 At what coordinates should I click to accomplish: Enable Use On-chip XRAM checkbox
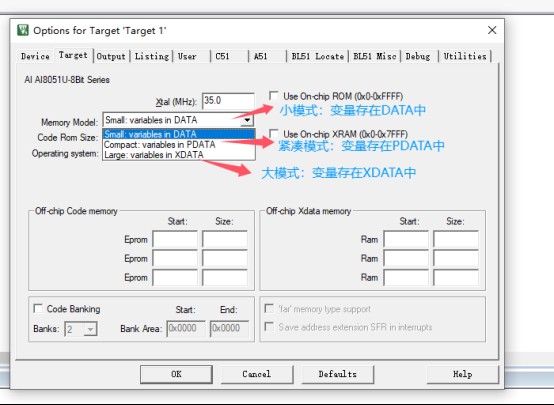pyautogui.click(x=273, y=134)
